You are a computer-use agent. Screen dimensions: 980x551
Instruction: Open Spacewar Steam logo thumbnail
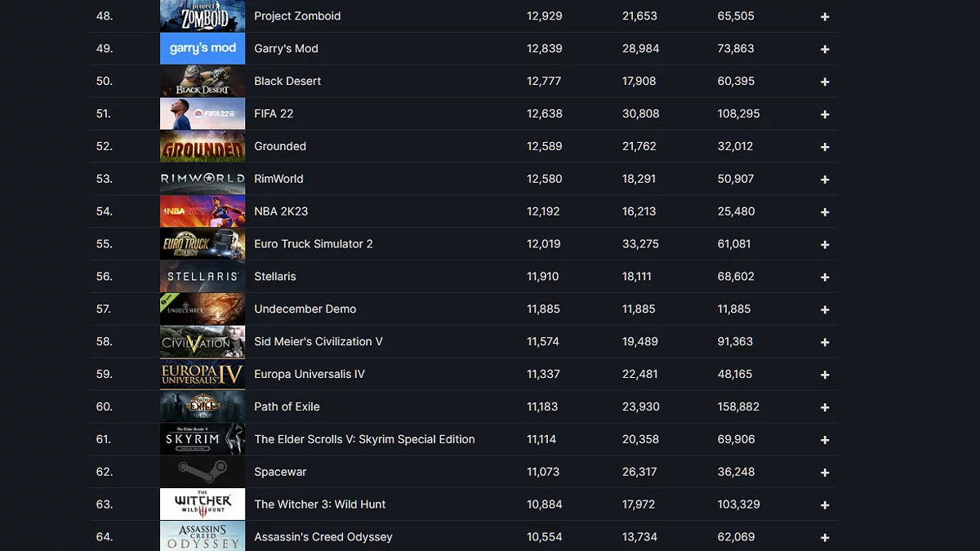point(203,473)
